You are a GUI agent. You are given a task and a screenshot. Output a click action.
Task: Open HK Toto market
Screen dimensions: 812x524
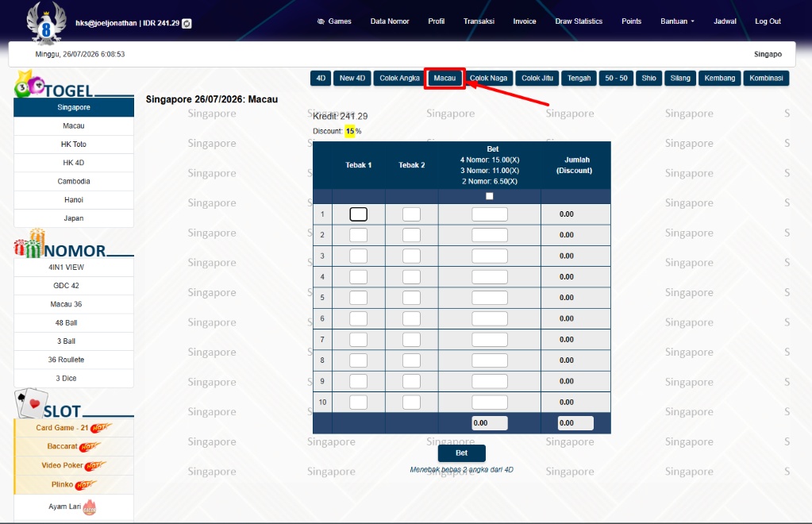[x=74, y=144]
